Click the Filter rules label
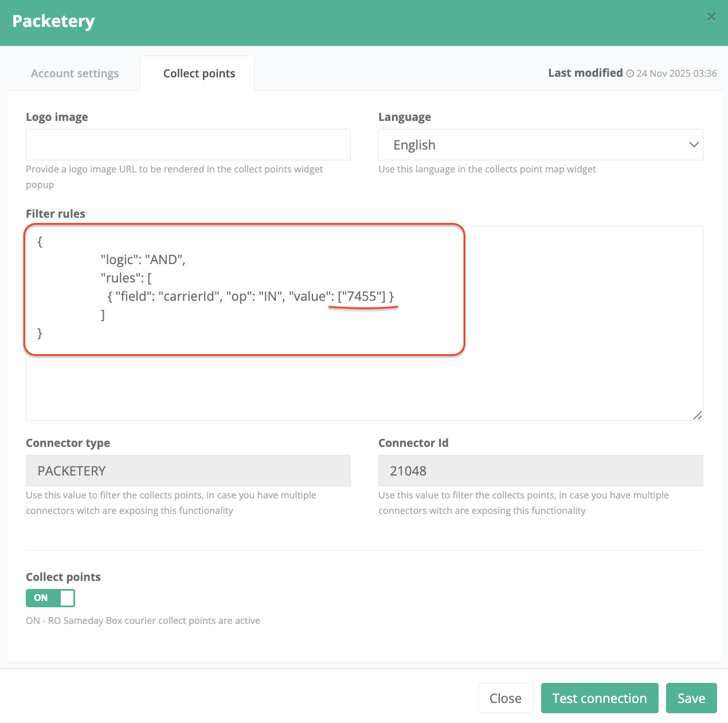 click(56, 214)
